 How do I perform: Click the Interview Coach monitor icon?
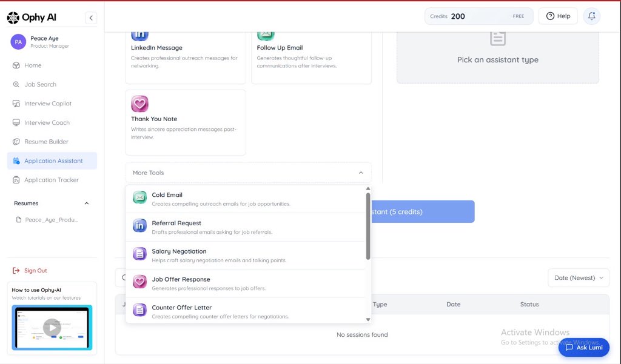tap(16, 123)
